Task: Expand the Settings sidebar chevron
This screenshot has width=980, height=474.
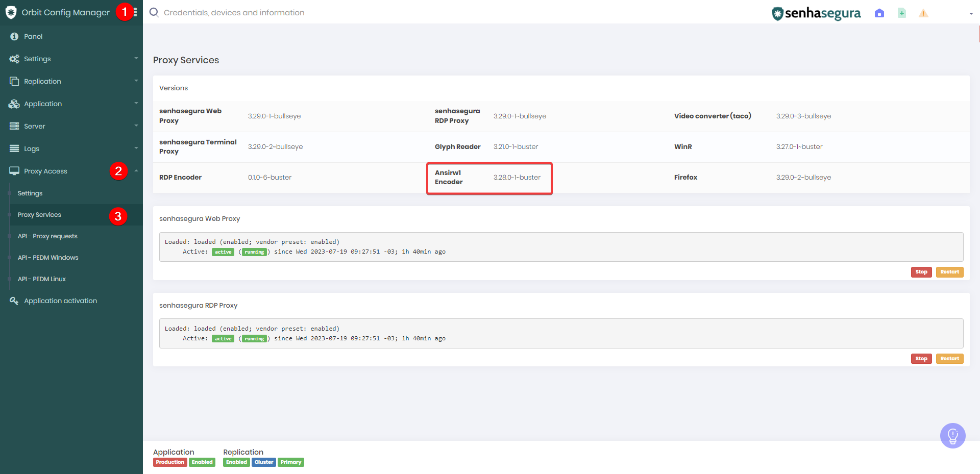Action: point(136,59)
